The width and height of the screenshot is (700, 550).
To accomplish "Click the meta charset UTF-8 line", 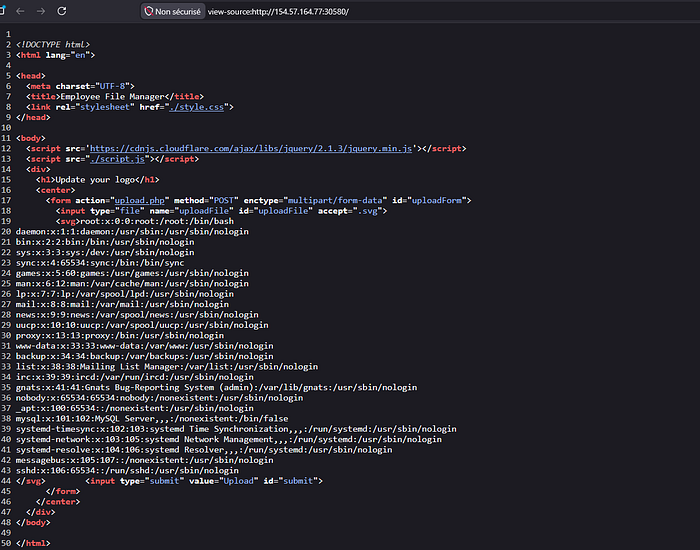I will (x=80, y=86).
